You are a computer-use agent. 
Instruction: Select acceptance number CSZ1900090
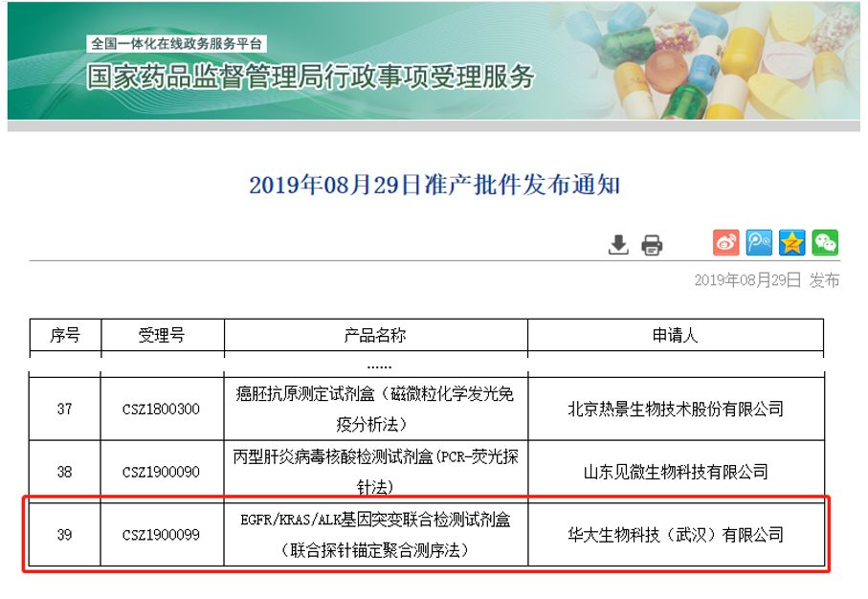[x=162, y=472]
